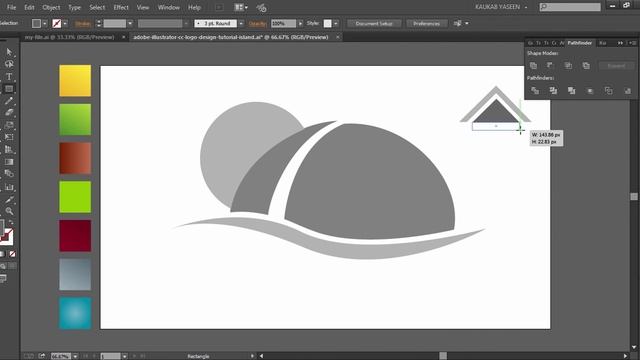The image size is (640, 360).
Task: Click the Divide pathfinder icon
Action: point(535,91)
